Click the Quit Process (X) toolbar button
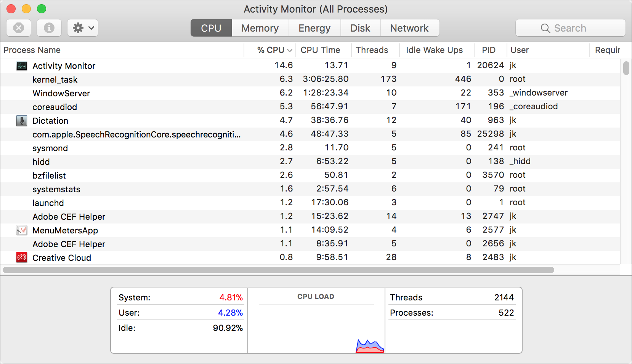 pyautogui.click(x=19, y=28)
